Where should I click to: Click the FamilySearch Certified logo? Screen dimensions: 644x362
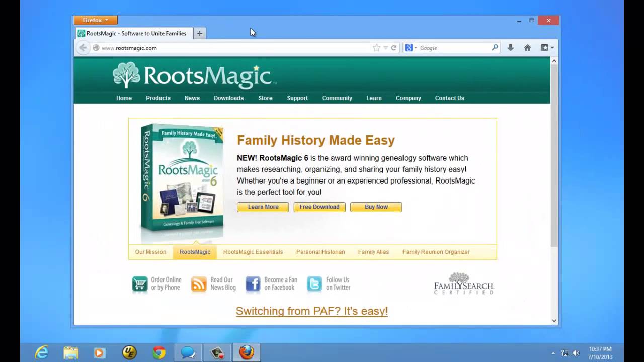click(464, 284)
